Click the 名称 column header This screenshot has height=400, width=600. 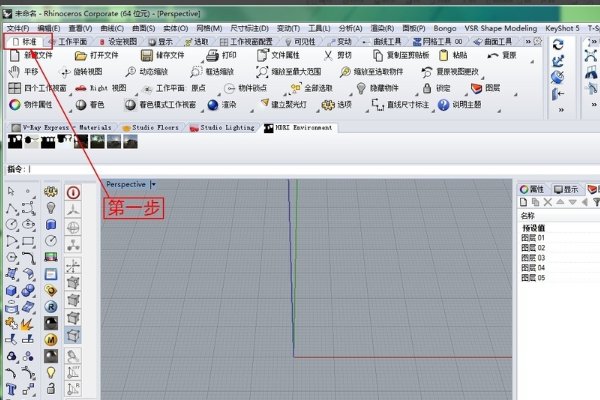[x=528, y=215]
